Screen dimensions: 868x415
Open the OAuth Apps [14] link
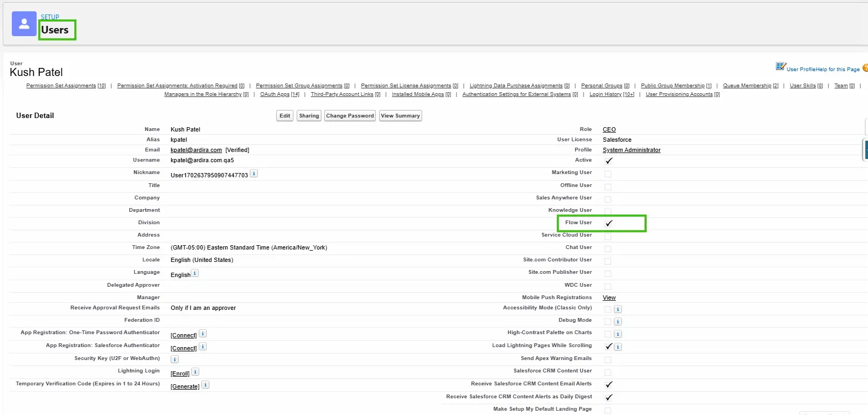tap(279, 94)
